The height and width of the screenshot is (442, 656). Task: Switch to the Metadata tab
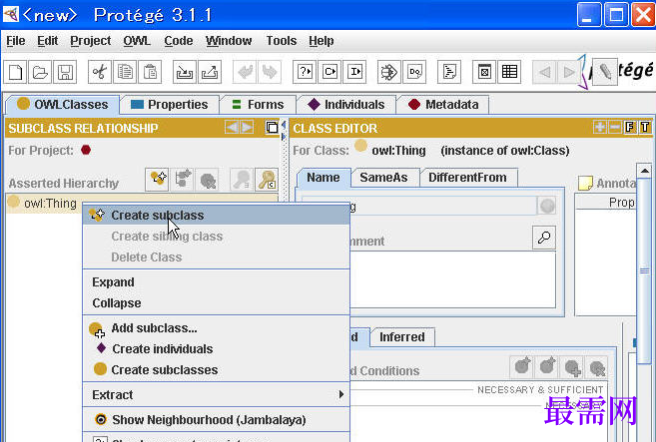click(x=443, y=105)
